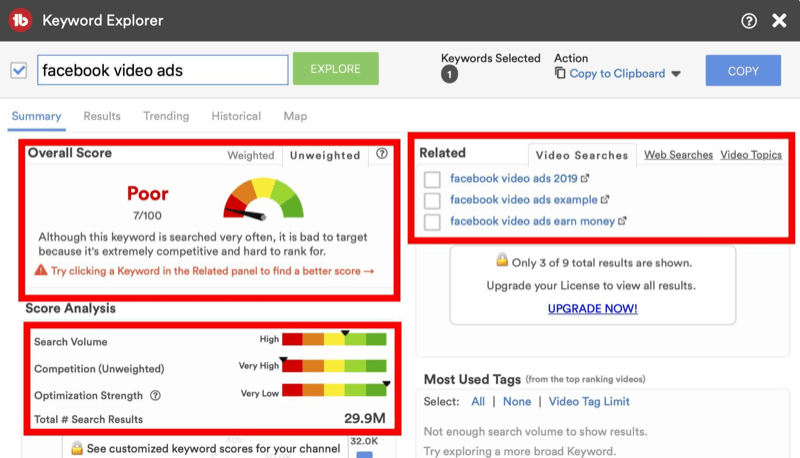Open the Trending tab
Screen dimensions: 800x458
[x=166, y=116]
